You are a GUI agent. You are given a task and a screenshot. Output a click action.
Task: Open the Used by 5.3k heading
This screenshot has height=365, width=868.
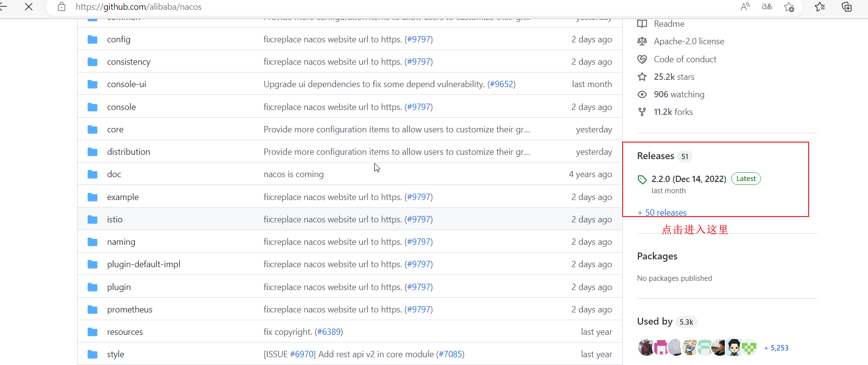pyautogui.click(x=667, y=322)
